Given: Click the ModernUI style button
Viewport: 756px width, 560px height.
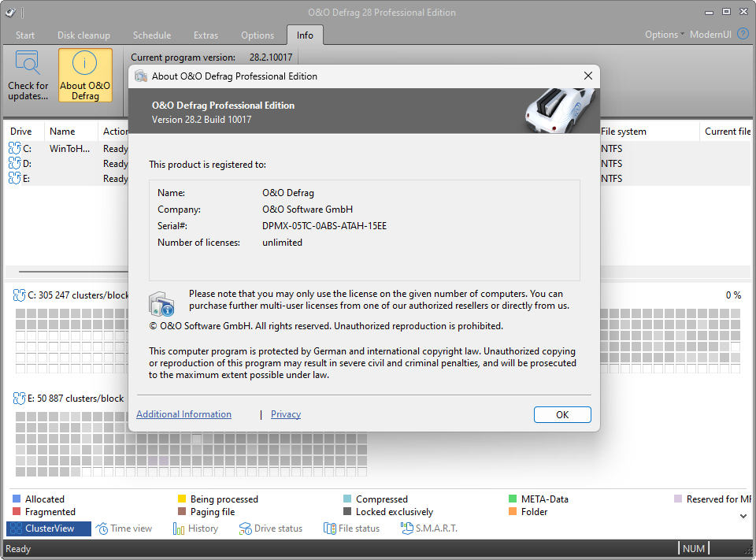Looking at the screenshot, I should click(x=710, y=34).
